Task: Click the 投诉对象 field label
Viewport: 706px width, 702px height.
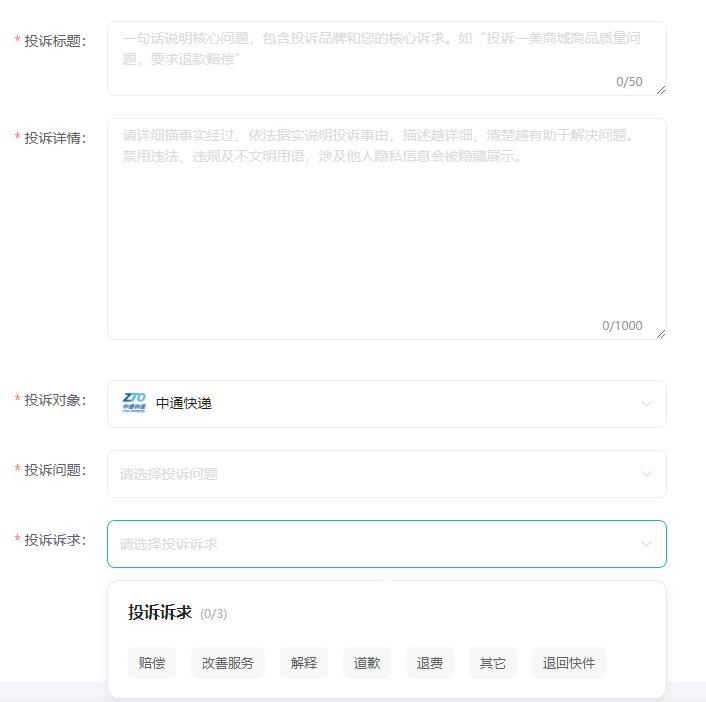Action: 55,400
